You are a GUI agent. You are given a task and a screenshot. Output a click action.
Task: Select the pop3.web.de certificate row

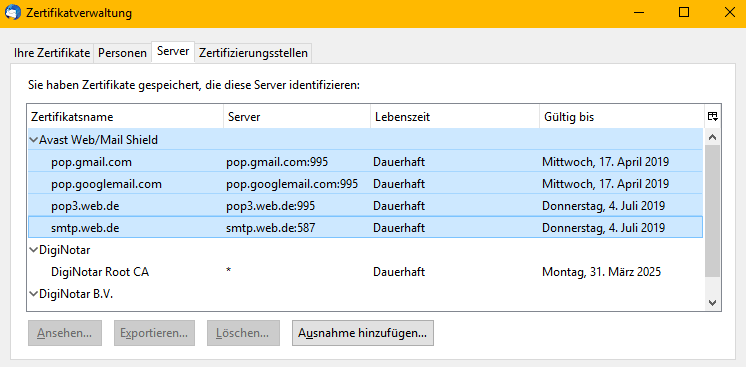point(365,206)
